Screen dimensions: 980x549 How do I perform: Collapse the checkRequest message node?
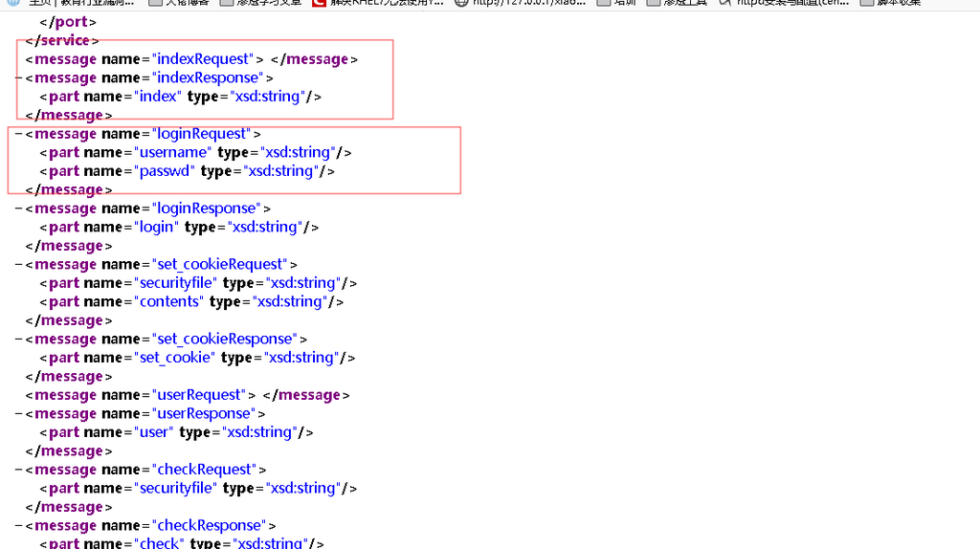coord(19,470)
